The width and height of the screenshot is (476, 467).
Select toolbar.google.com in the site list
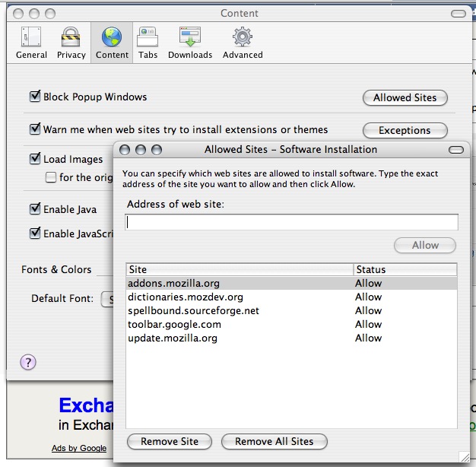click(x=291, y=324)
